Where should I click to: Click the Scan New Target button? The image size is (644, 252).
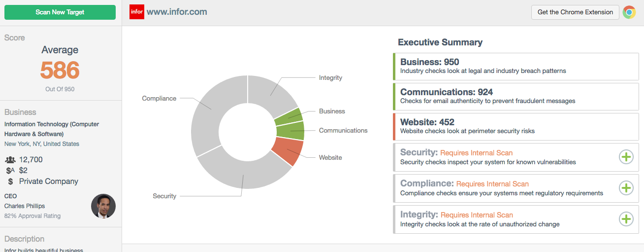click(x=60, y=12)
